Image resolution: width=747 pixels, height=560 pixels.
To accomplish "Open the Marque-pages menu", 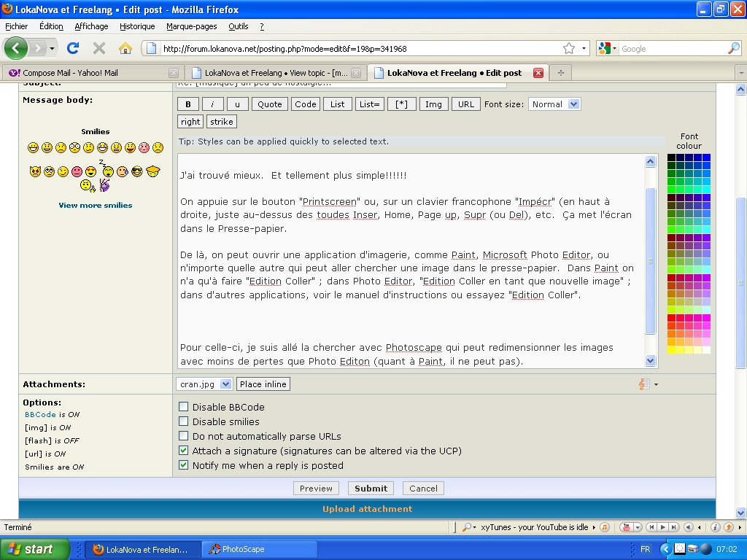I will [x=192, y=27].
